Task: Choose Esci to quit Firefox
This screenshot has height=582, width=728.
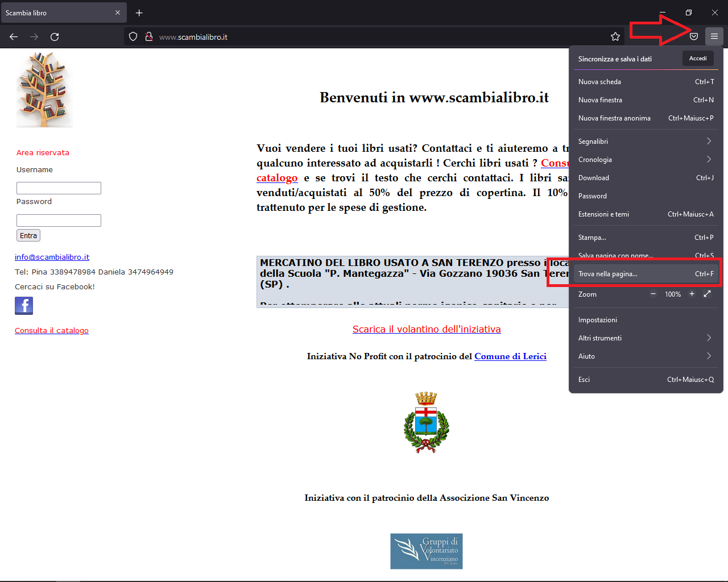Action: [x=646, y=380]
